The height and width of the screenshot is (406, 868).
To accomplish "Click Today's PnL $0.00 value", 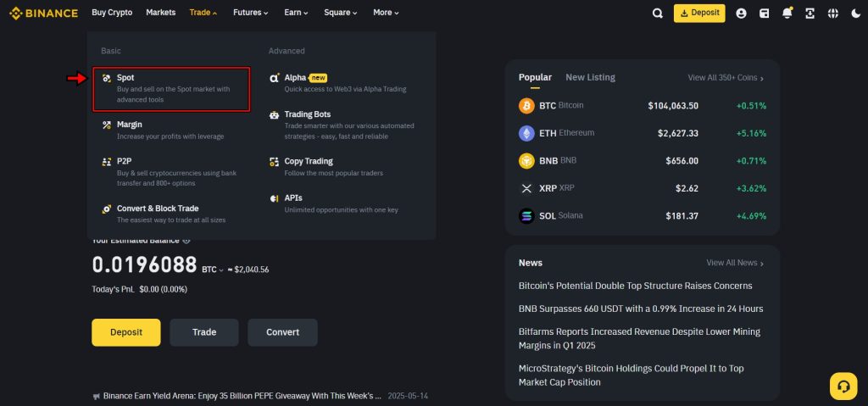I will 164,289.
